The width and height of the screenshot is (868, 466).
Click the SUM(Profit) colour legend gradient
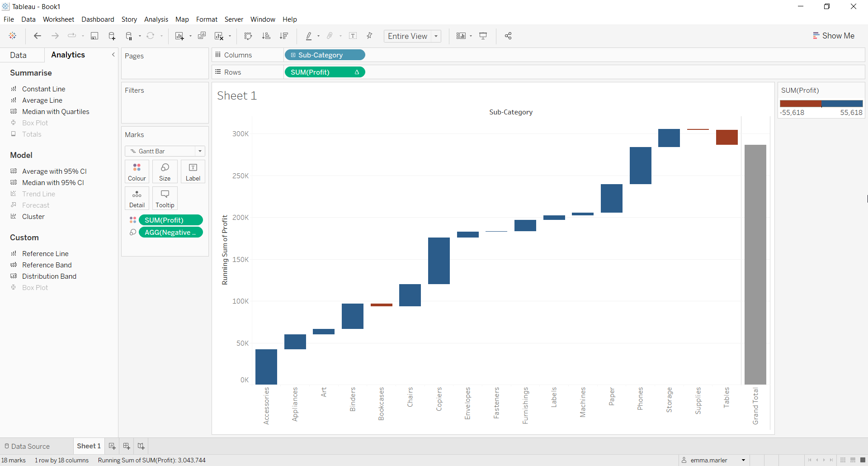point(821,104)
